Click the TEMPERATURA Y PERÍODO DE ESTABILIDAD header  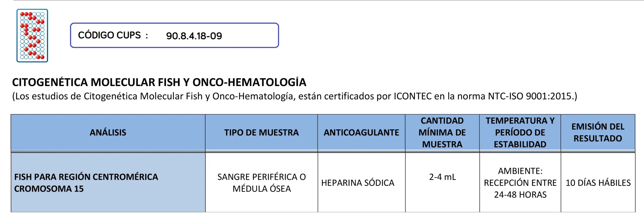[520, 133]
